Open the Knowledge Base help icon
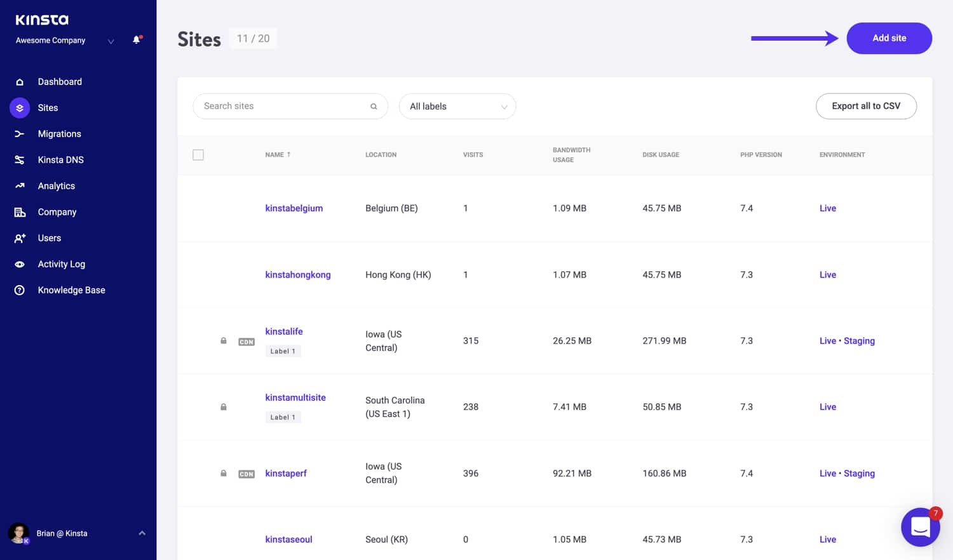The height and width of the screenshot is (560, 953). point(20,290)
